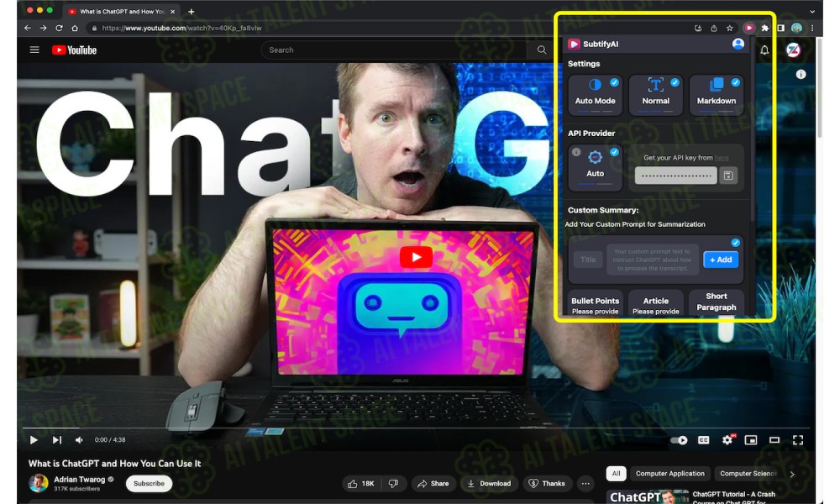Bookmark page with star icon
This screenshot has height=504, width=840.
point(730,28)
